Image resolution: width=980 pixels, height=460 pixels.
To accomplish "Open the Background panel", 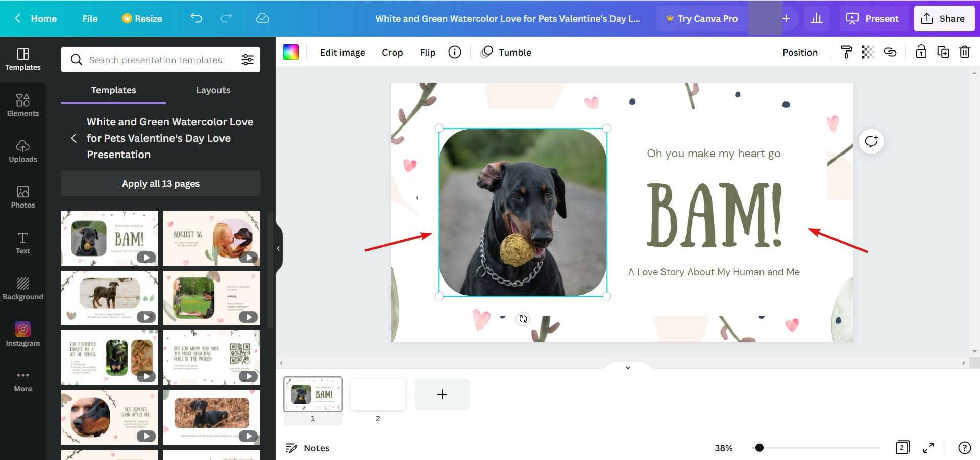I will click(23, 289).
